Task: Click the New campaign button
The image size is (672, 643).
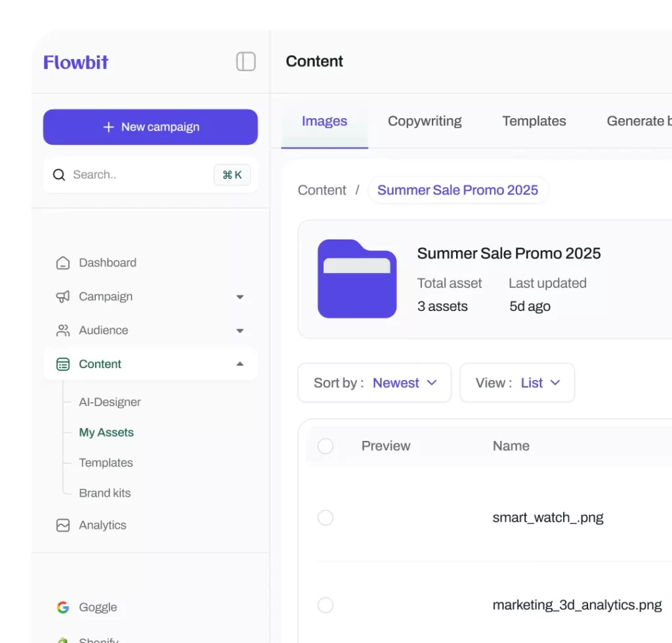Action: click(150, 127)
